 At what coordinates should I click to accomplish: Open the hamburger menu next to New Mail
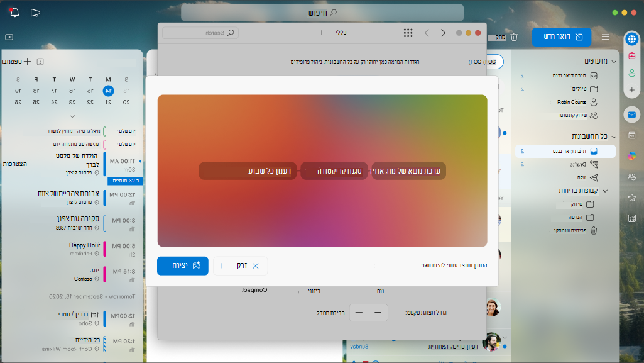606,37
